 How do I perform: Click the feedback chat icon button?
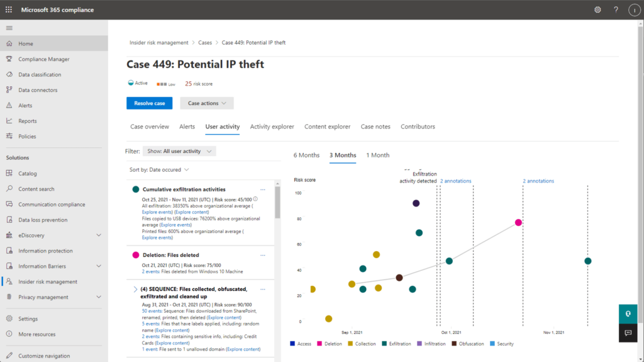pos(628,333)
